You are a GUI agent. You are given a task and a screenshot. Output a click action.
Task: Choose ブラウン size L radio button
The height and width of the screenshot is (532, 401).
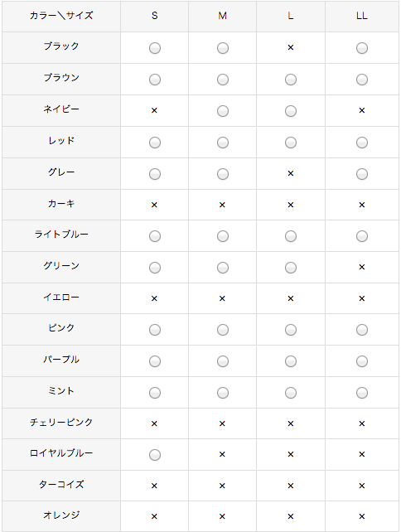click(x=291, y=80)
